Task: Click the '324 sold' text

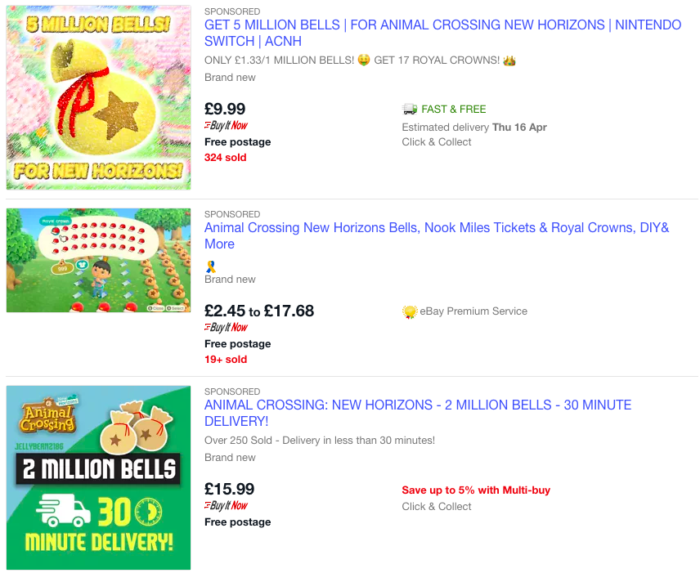Action: pyautogui.click(x=225, y=157)
